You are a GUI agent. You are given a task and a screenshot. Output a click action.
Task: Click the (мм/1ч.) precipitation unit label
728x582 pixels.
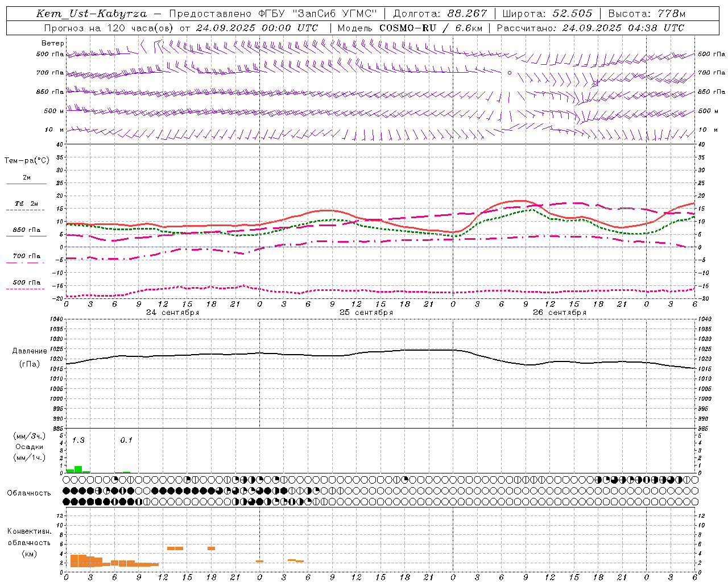pyautogui.click(x=30, y=458)
